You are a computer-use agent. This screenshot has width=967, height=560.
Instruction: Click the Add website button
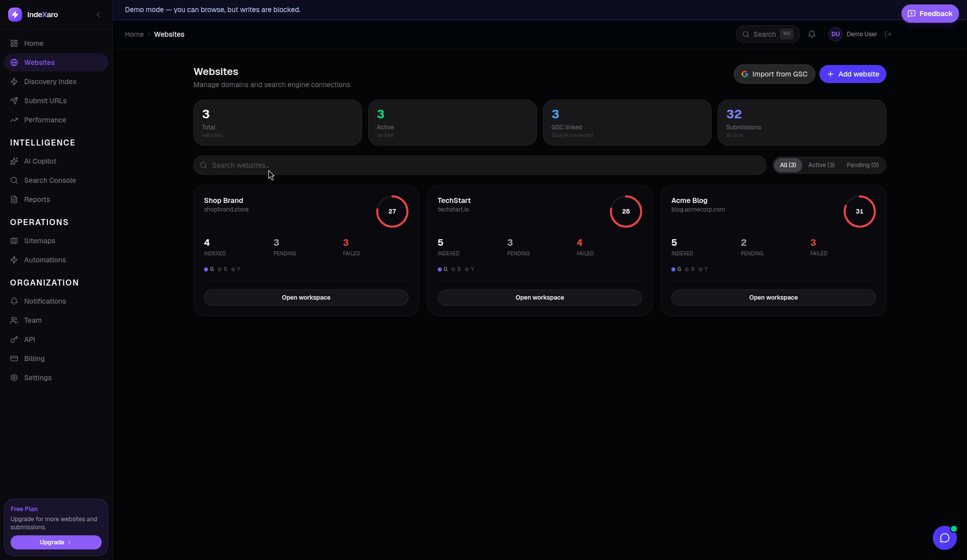point(853,74)
